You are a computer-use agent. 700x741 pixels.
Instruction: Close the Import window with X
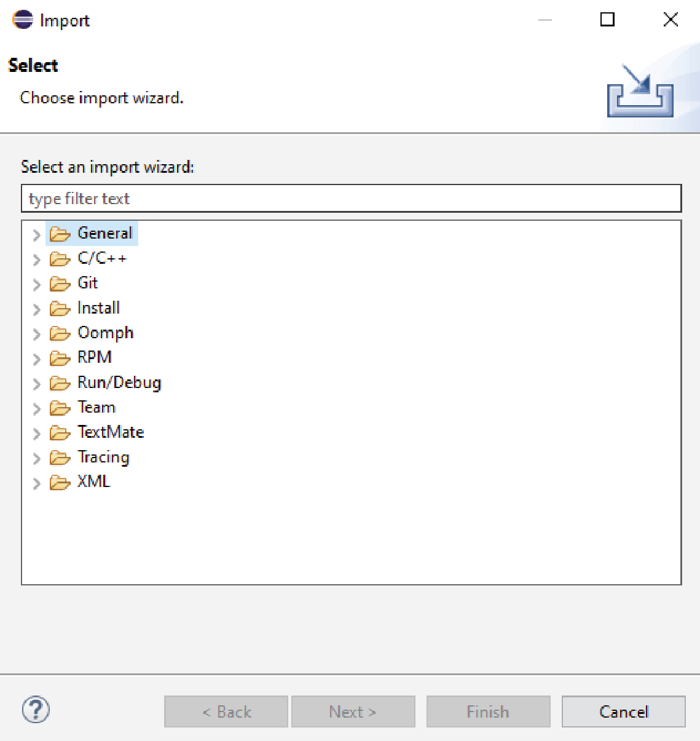click(x=671, y=20)
